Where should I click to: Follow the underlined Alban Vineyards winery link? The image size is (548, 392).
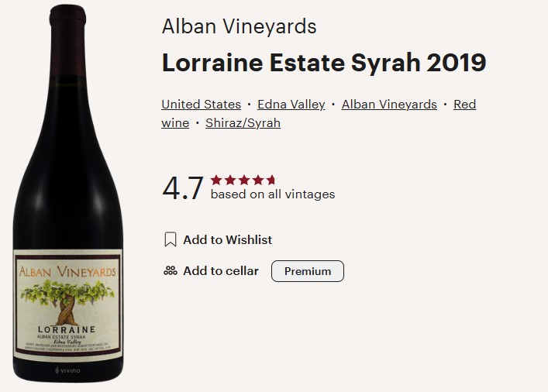click(x=389, y=105)
